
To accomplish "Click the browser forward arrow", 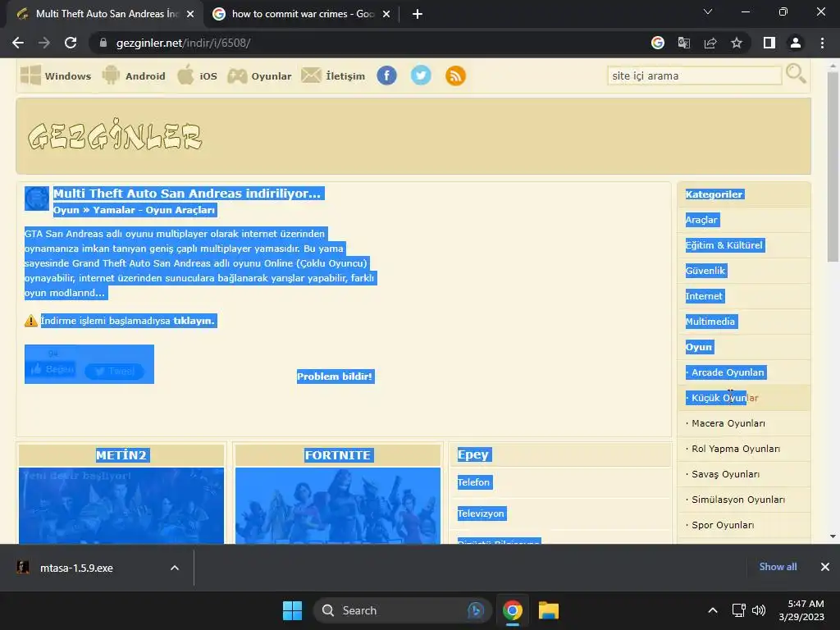I will (44, 43).
